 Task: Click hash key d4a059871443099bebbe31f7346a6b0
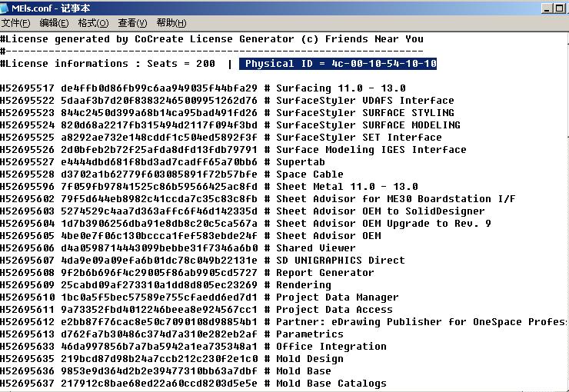pos(159,248)
